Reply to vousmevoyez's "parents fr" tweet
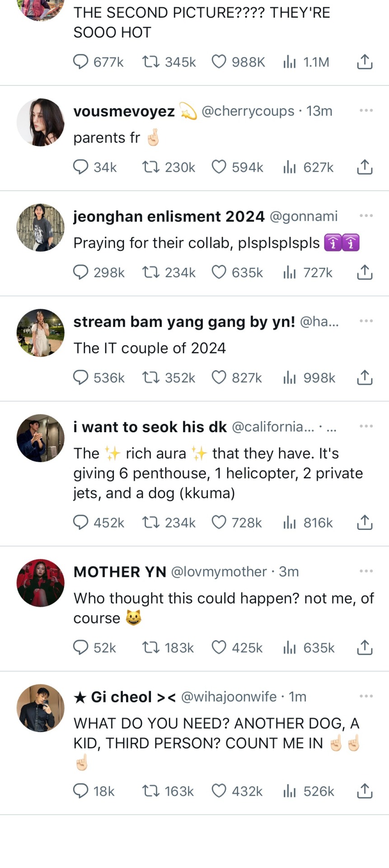The image size is (389, 868). (x=81, y=167)
